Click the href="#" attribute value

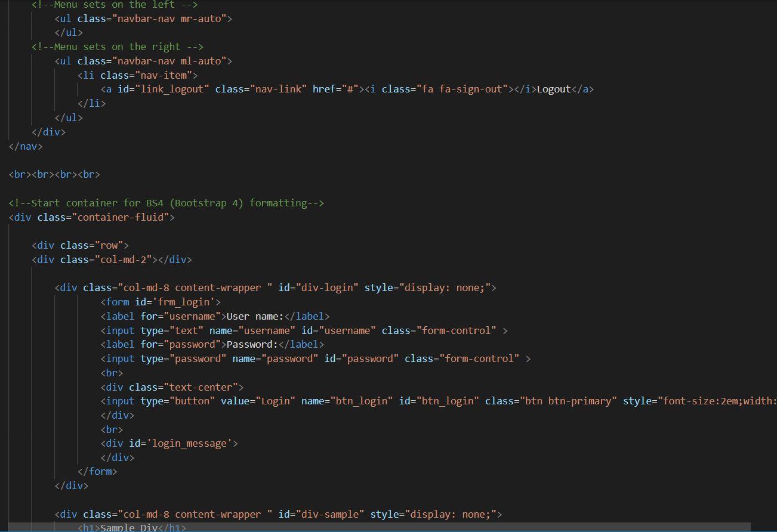[349, 89]
